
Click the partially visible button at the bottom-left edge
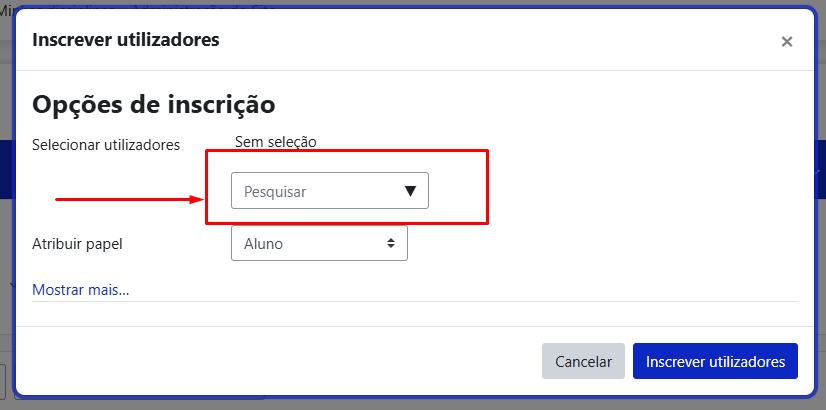3,382
